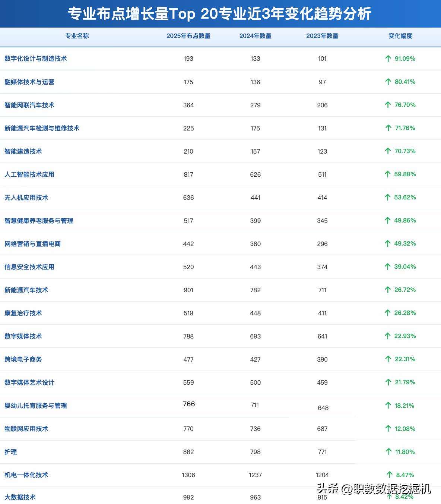Select the 2024年数量 column header
Image resolution: width=441 pixels, height=504 pixels.
pos(256,36)
